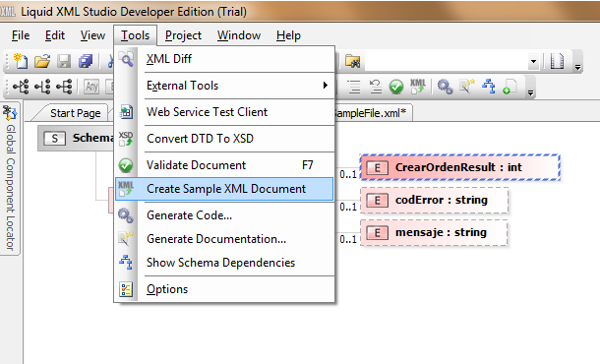Click the indent lines toolbar icon

(354, 87)
